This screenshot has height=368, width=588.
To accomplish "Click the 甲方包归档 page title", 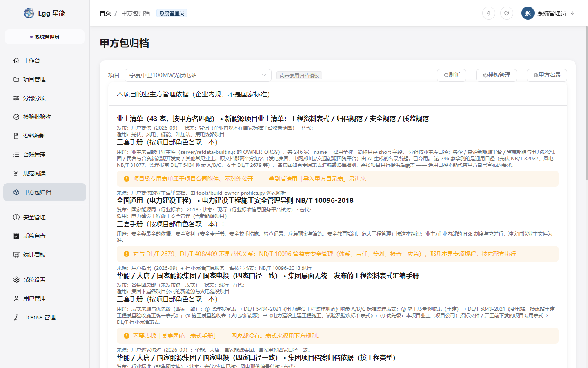I will pos(125,43).
